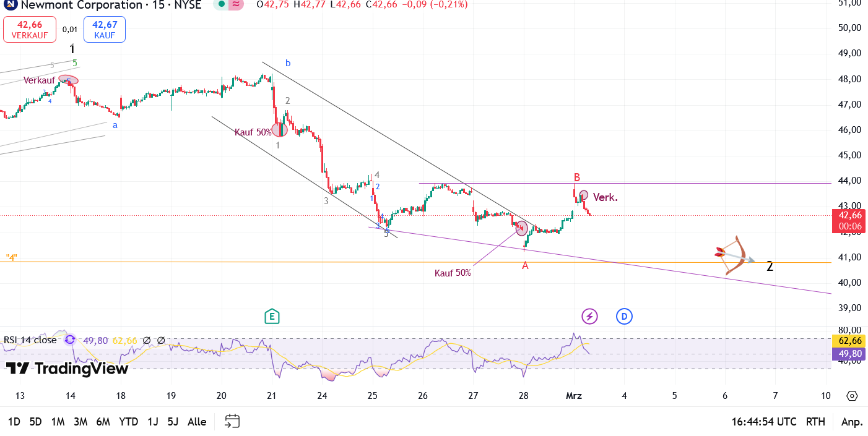Open the UTC timezone menu

tap(763, 422)
